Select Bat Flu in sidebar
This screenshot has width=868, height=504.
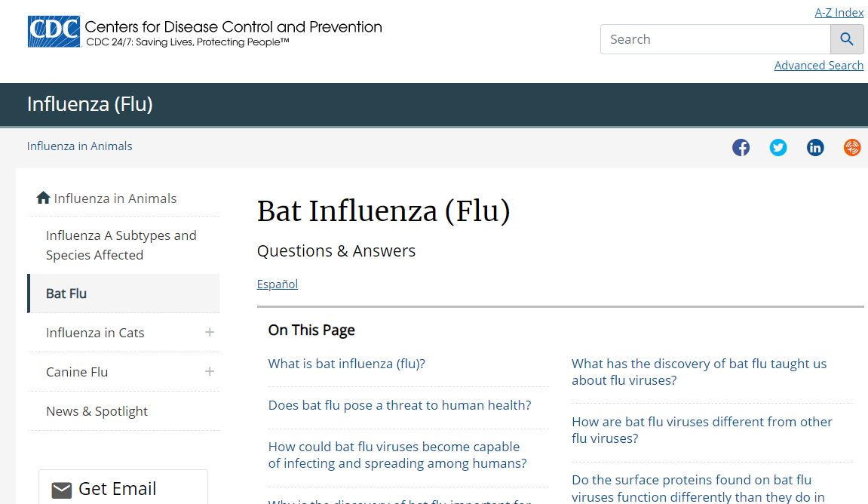(124, 293)
